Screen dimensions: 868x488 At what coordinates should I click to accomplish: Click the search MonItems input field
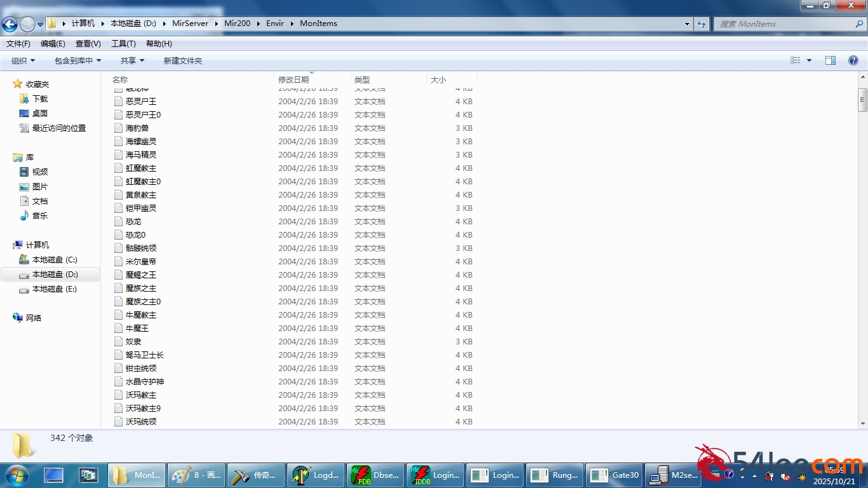(785, 24)
